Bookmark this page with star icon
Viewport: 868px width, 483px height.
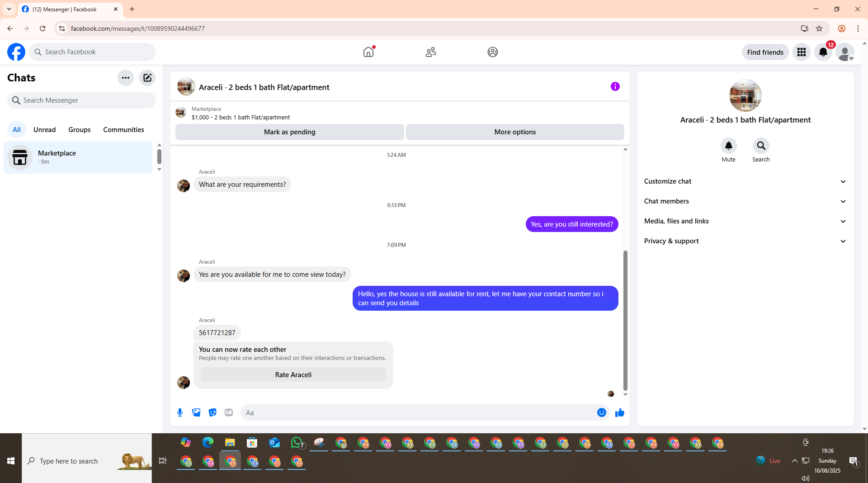click(x=819, y=28)
